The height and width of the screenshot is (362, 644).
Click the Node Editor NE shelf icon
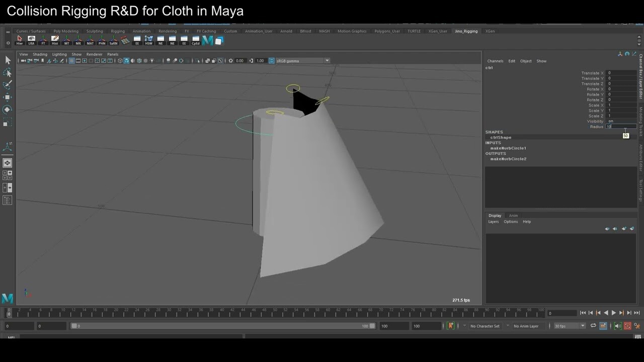tap(160, 40)
